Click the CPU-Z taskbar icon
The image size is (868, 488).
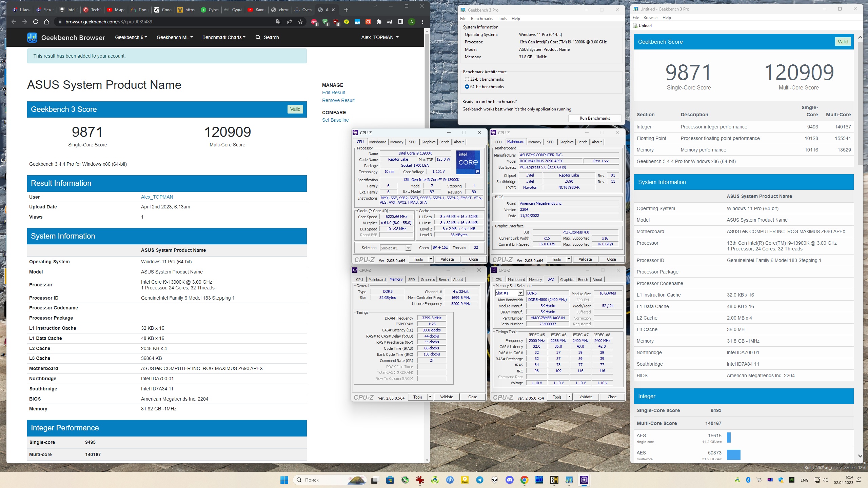coord(584,480)
